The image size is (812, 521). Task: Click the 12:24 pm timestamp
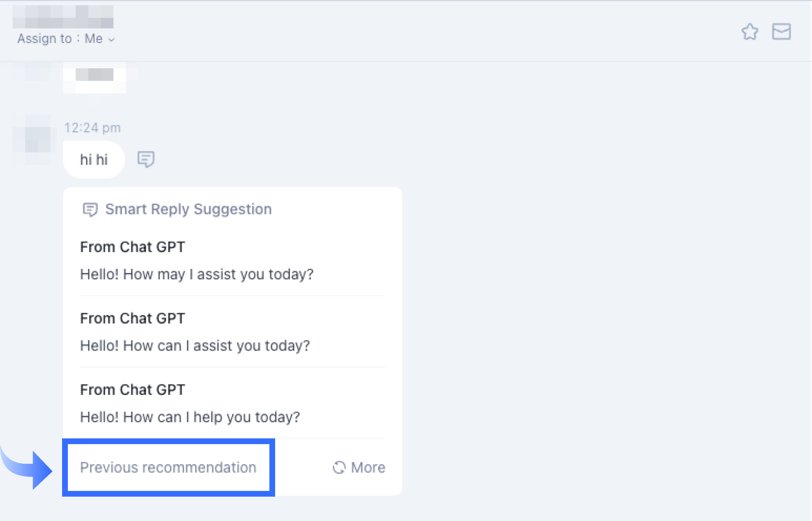[x=92, y=127]
